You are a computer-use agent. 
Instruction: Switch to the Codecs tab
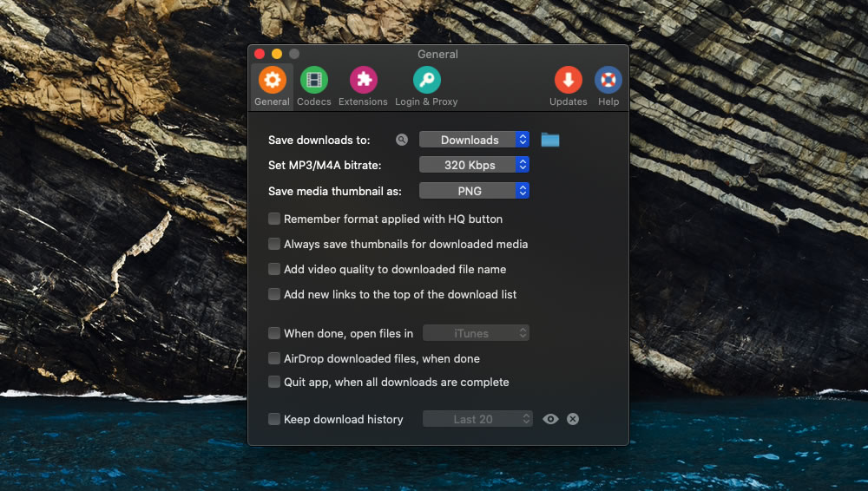click(314, 87)
